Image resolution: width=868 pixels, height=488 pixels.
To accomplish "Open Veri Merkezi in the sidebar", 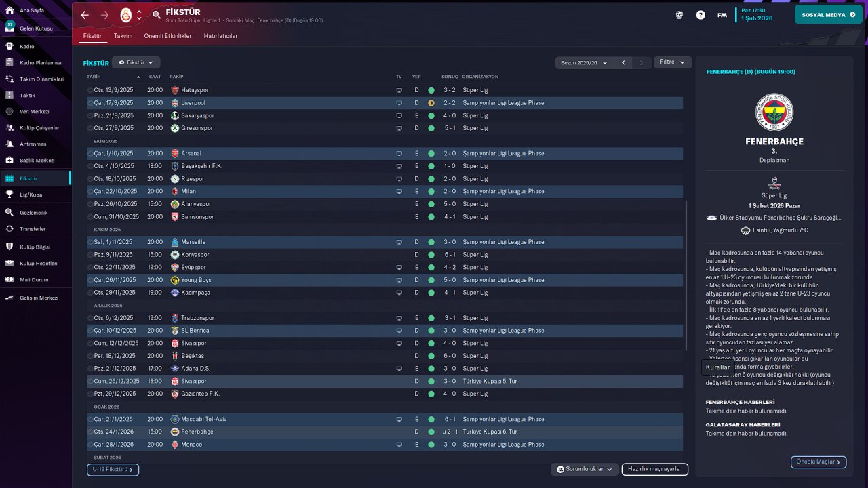I will 35,111.
